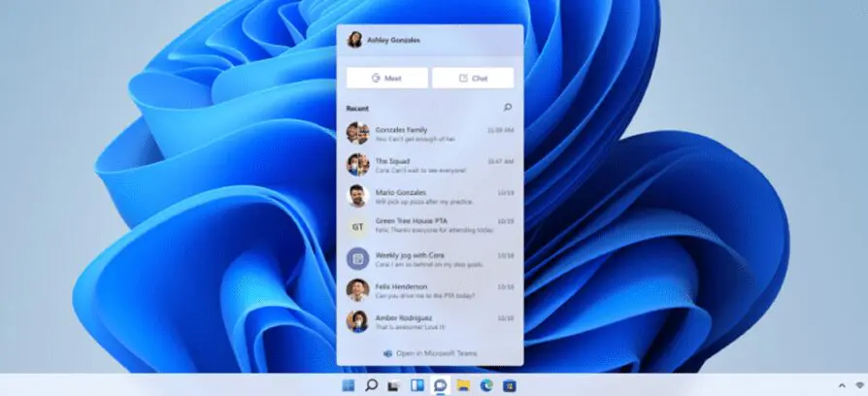Open Weekly jog with Cora conversation title
Image resolution: width=868 pixels, height=396 pixels.
click(x=410, y=255)
